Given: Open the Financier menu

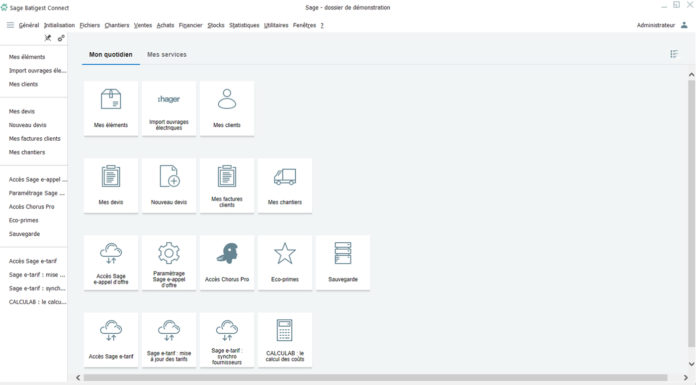Looking at the screenshot, I should pyautogui.click(x=190, y=25).
